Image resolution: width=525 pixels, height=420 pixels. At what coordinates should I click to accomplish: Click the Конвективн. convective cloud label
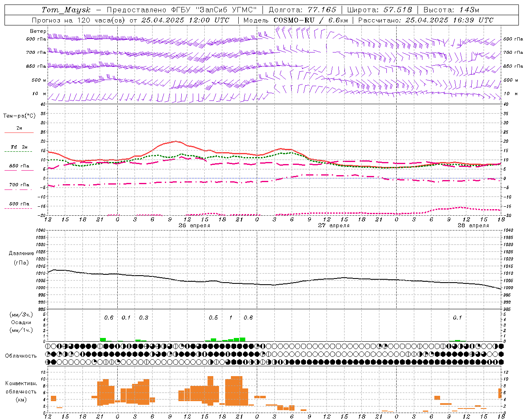click(x=21, y=383)
